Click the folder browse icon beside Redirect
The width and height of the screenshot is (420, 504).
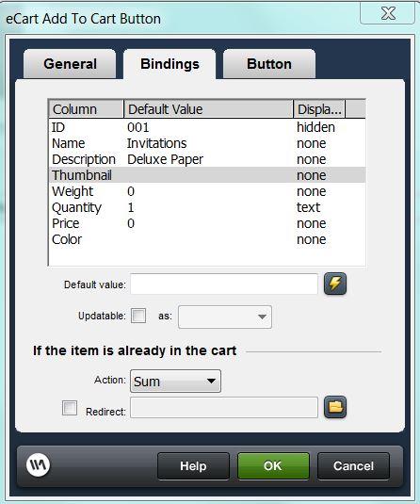[335, 407]
